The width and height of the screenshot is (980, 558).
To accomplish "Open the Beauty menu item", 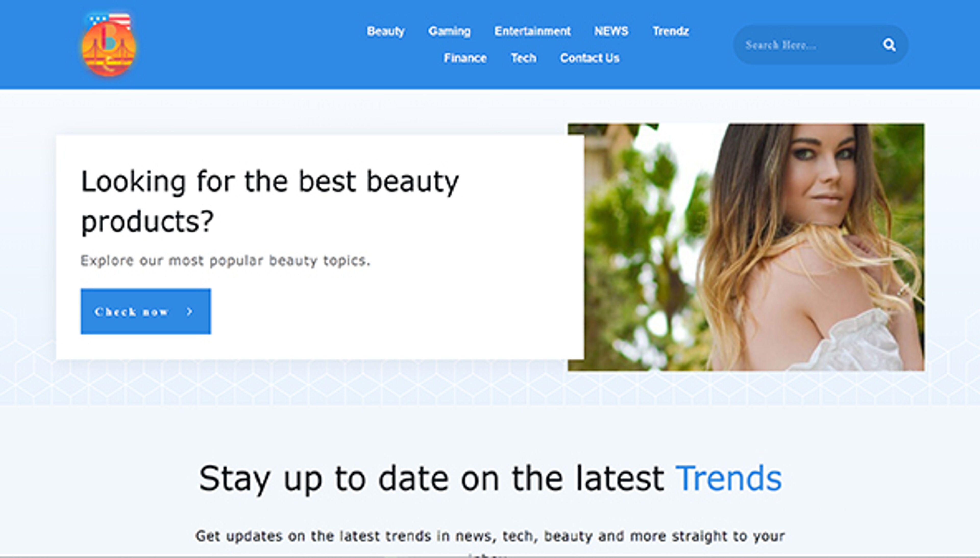I will pyautogui.click(x=385, y=31).
